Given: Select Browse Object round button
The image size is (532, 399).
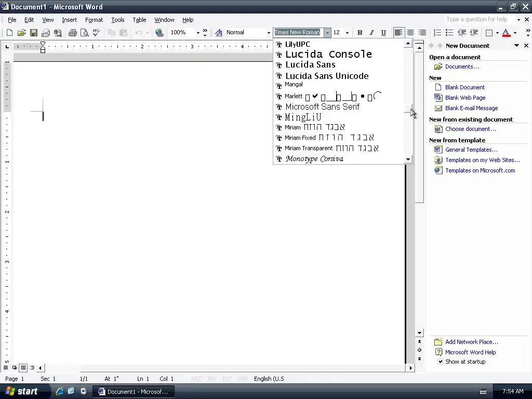Looking at the screenshot, I should pyautogui.click(x=420, y=350).
